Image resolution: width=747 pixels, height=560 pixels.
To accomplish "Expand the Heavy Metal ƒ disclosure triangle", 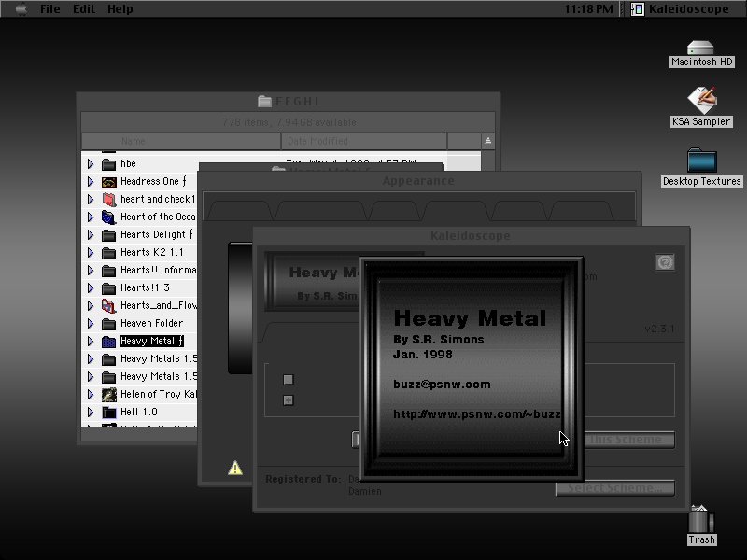I will (x=91, y=341).
